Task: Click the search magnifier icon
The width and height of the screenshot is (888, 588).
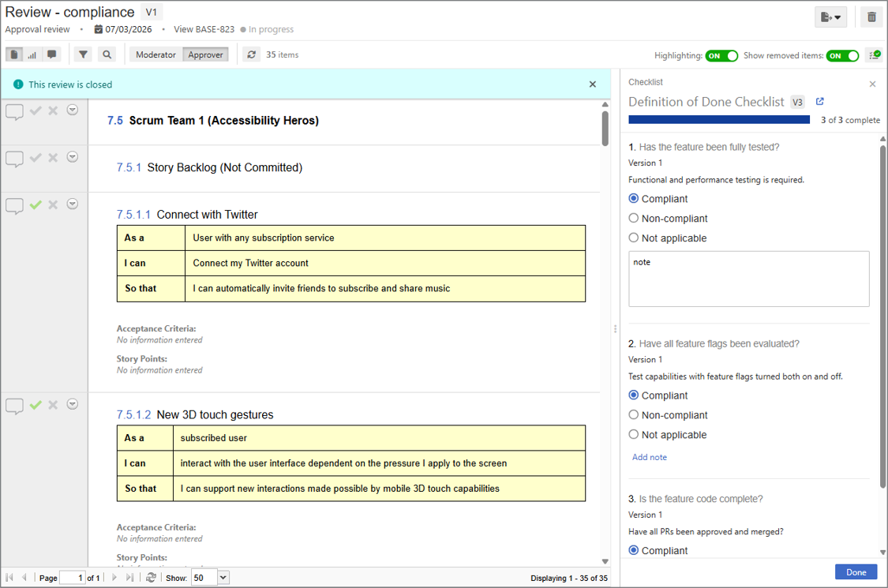Action: click(x=107, y=54)
